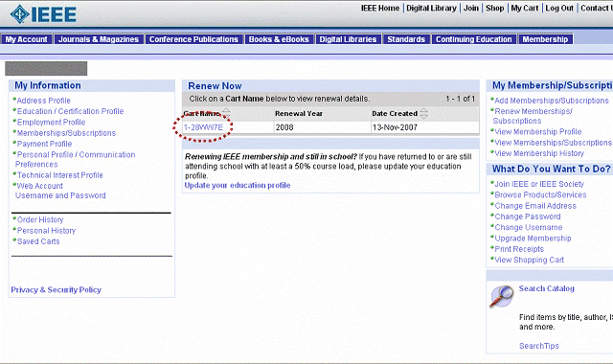Click Browse Products/Services
Image resolution: width=613 pixels, height=364 pixels.
tap(540, 194)
